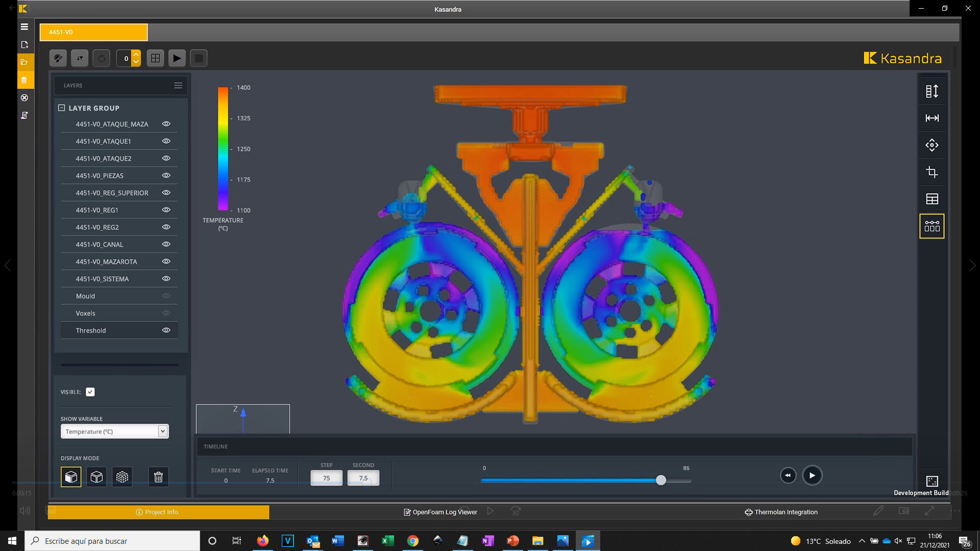Click the trash delete icon in display mode
The height and width of the screenshot is (551, 980).
(158, 477)
